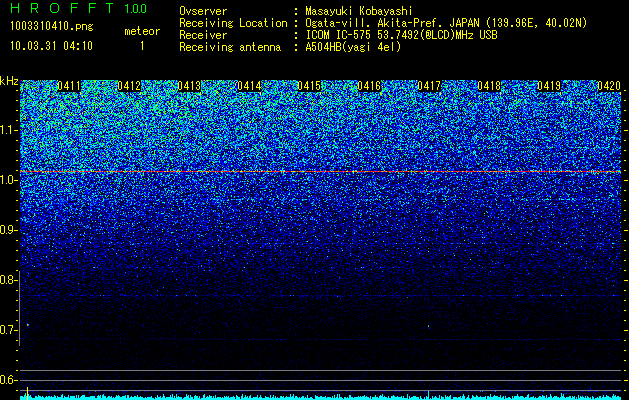Click the 0.7 frequency axis label
629x400 pixels.
coord(9,330)
